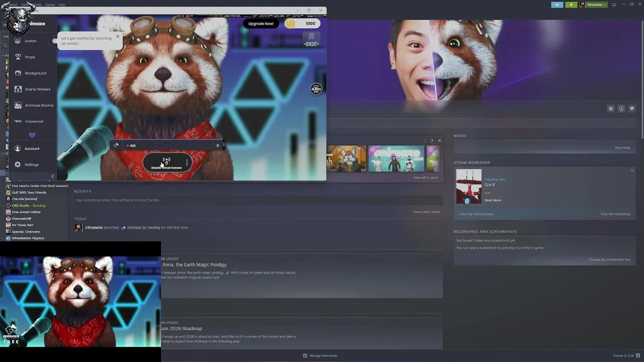
Task: Open Anna, the Earth Magic Prodigy news
Action: [x=194, y=264]
